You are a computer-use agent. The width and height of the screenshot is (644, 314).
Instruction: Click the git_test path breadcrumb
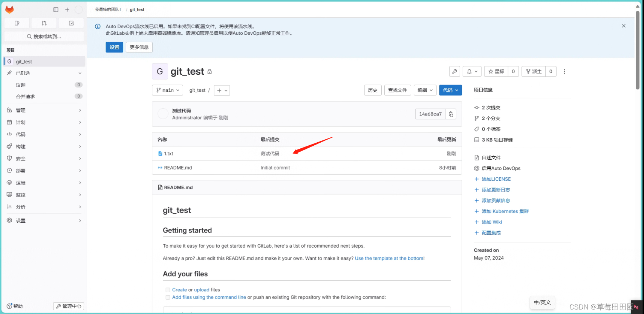[x=197, y=90]
